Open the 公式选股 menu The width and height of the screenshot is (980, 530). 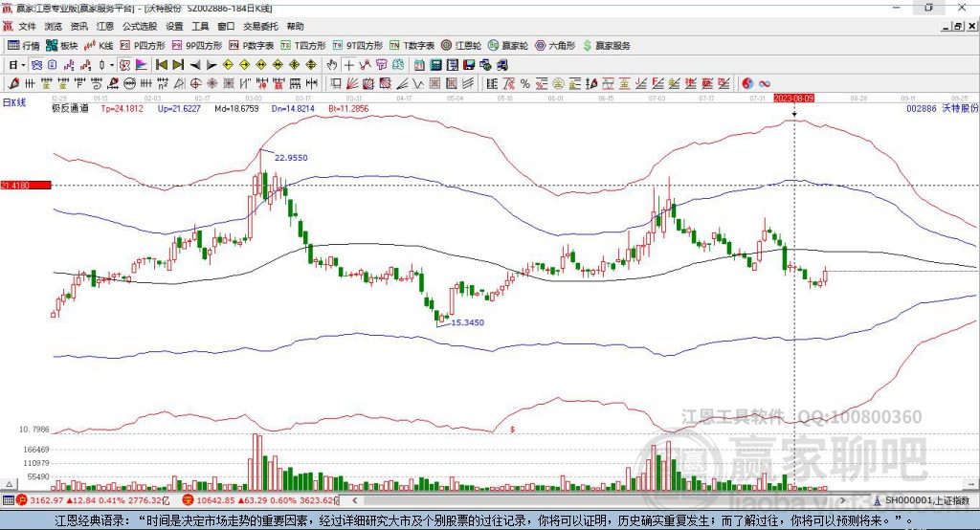click(140, 26)
